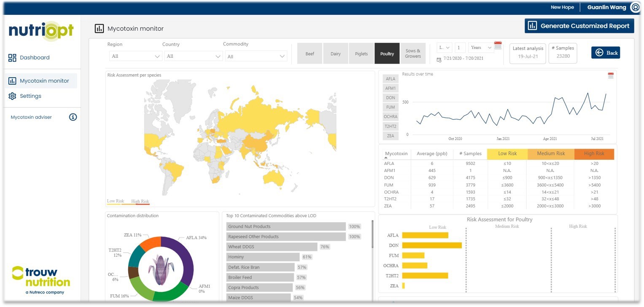Select the Beef species tab
644x307 pixels.
[x=310, y=54]
